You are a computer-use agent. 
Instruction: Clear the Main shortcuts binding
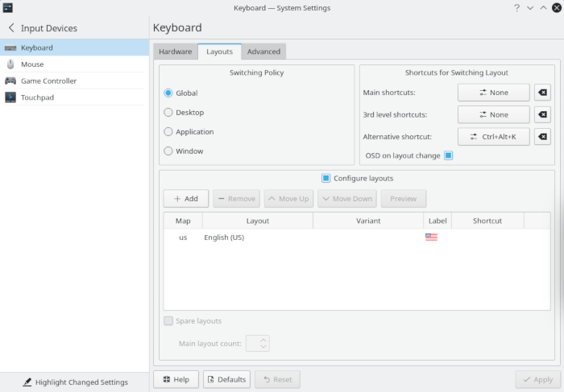542,93
